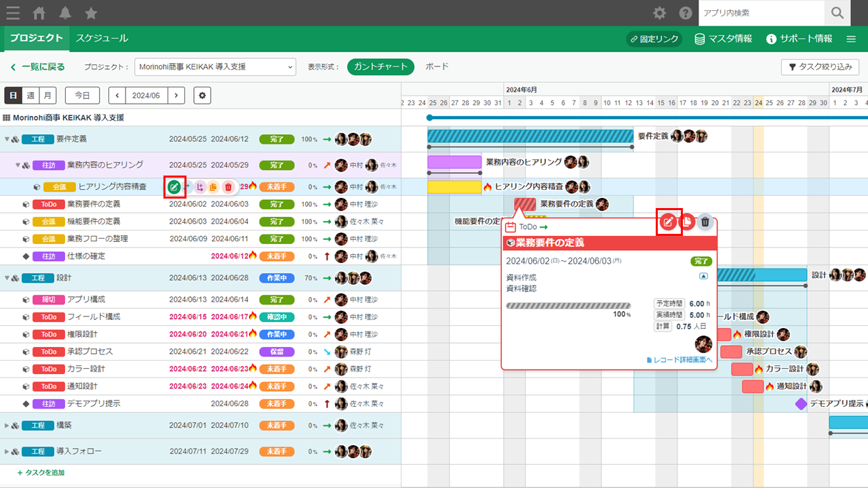Click the 要件定義 blue Gantt bar
This screenshot has width=868, height=488.
click(530, 136)
